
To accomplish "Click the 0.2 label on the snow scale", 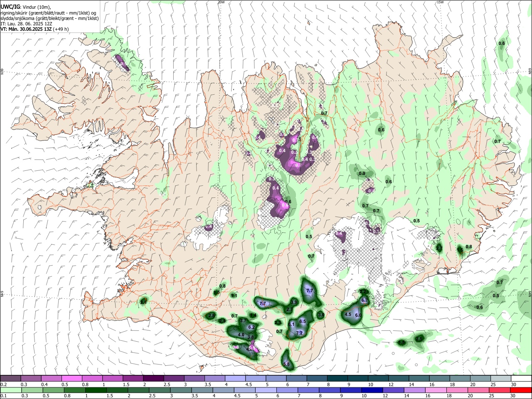I will tap(4, 384).
